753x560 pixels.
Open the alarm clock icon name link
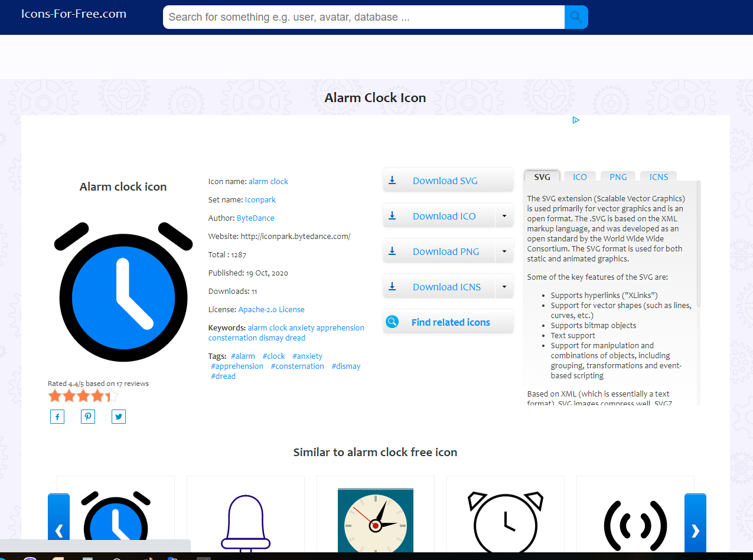(x=269, y=181)
